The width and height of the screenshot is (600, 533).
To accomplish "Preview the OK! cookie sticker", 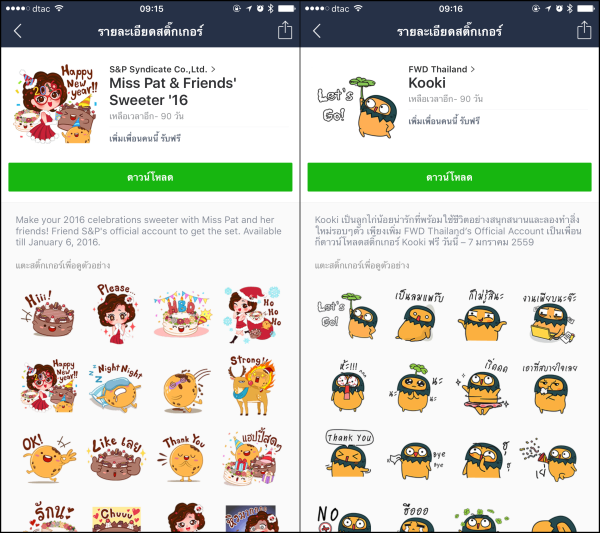I will click(48, 457).
